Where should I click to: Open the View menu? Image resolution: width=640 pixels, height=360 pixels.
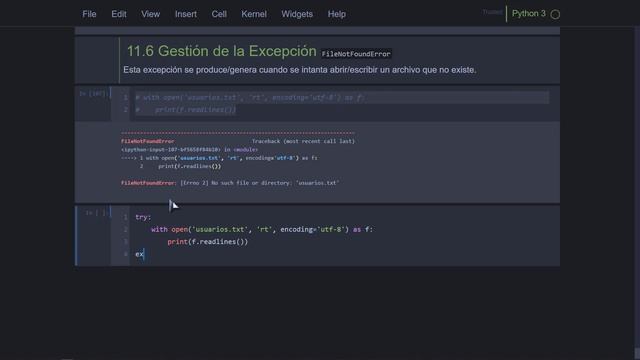click(x=151, y=14)
